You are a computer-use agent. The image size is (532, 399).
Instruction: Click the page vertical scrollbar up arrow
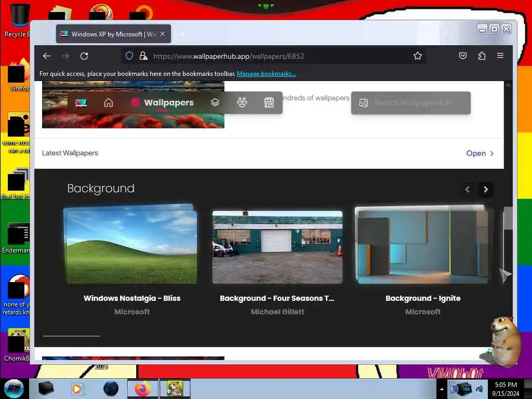point(508,85)
